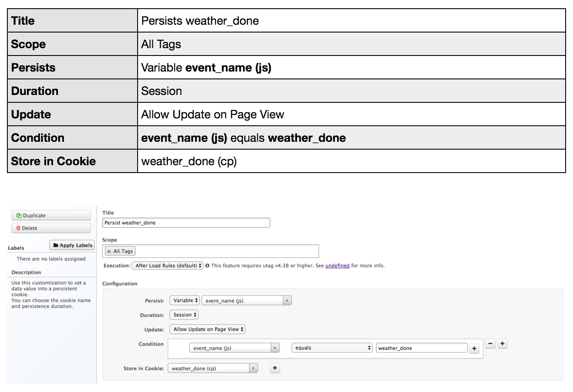Click the plus icon beside Store in Cookie

[x=275, y=368]
